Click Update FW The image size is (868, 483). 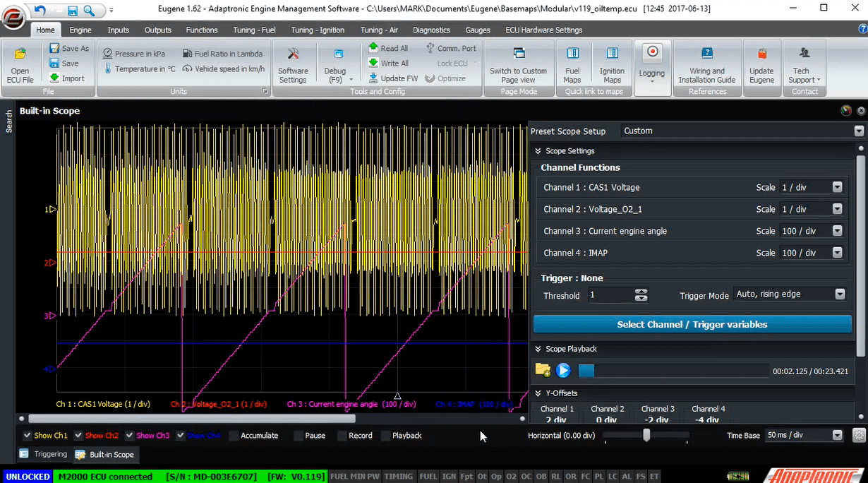click(393, 78)
